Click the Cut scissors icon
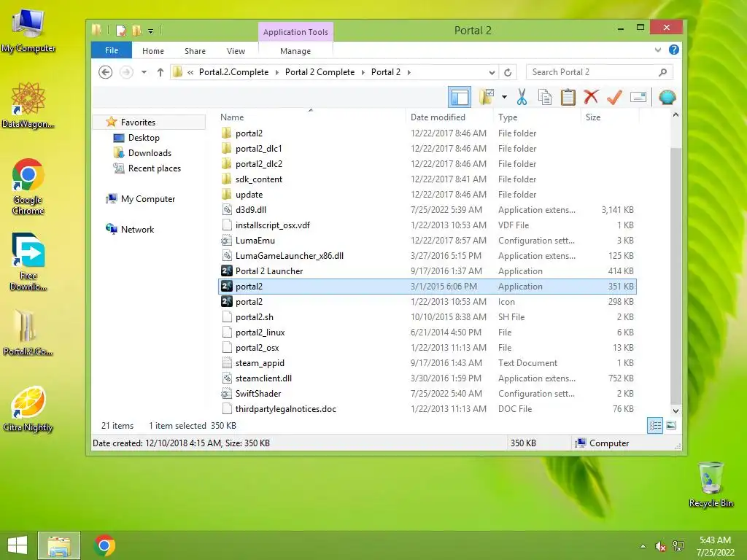The image size is (747, 560). pos(522,97)
